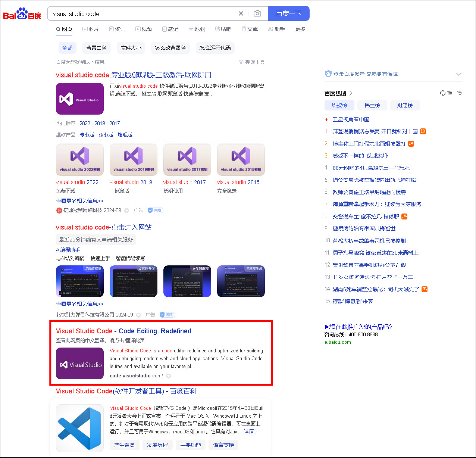Screen dimensions: 476x458
Task: Open search tools via the funnel icon
Action: pyautogui.click(x=241, y=62)
